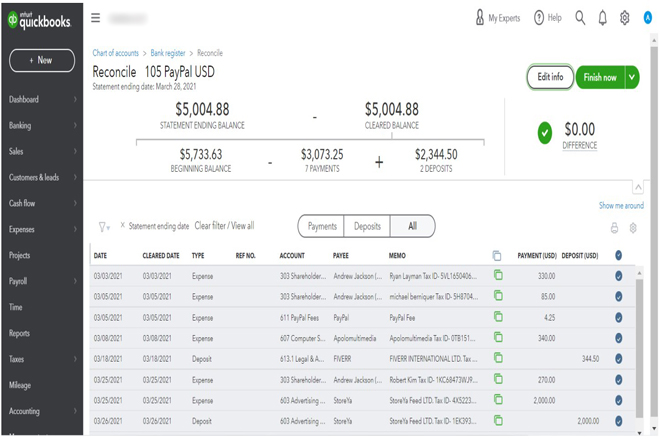Click copy icon for Robert Kim row
The image size is (660, 440).
point(498,379)
